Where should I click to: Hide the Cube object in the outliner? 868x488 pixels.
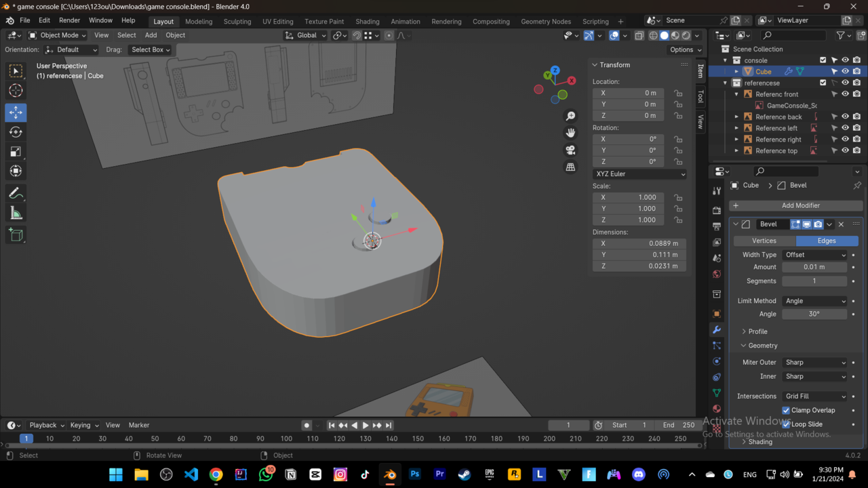click(x=846, y=71)
